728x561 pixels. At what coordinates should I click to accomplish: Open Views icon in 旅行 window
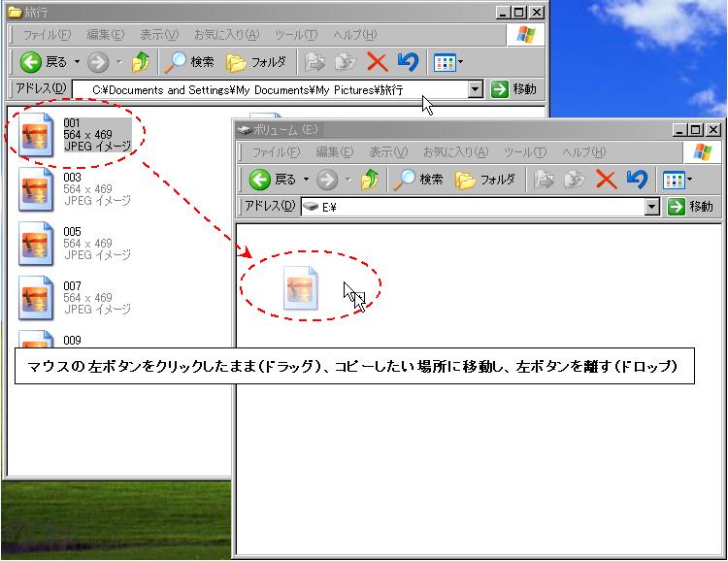click(445, 62)
